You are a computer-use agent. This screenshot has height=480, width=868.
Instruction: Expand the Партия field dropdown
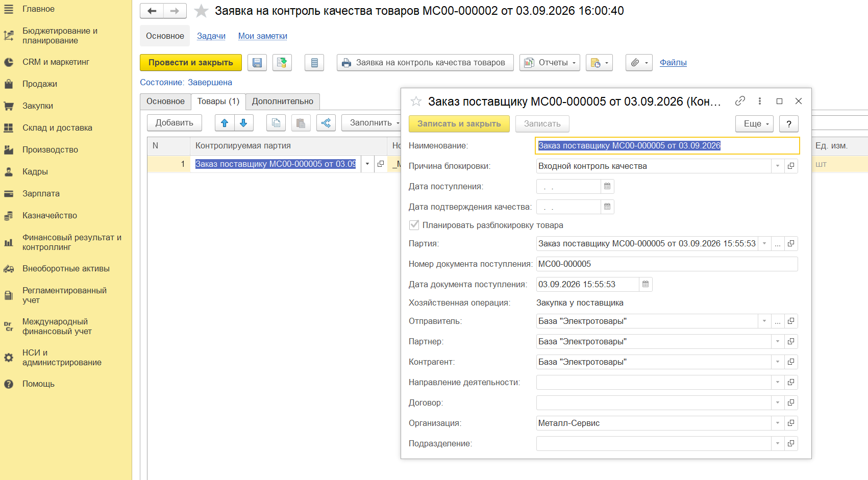coord(764,243)
